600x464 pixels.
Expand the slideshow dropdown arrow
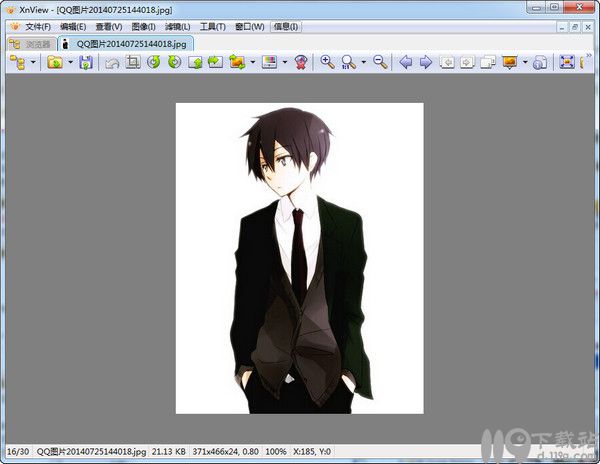525,62
